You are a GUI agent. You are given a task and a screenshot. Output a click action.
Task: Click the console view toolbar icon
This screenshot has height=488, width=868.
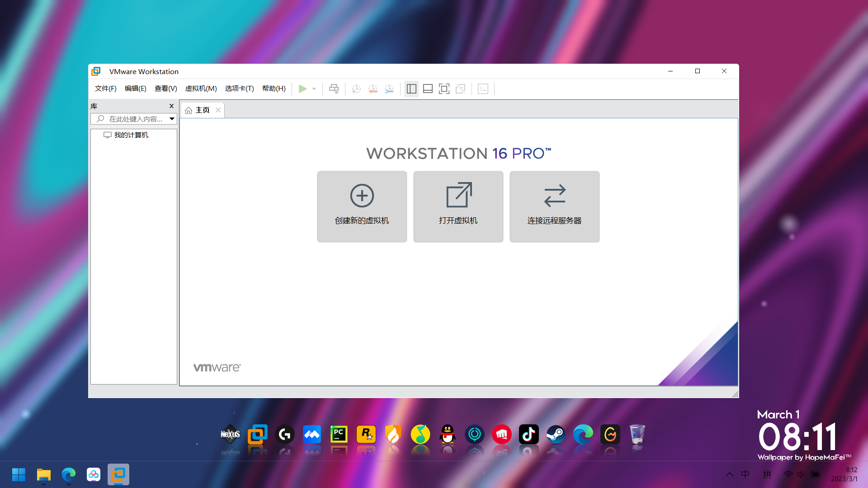(x=483, y=89)
